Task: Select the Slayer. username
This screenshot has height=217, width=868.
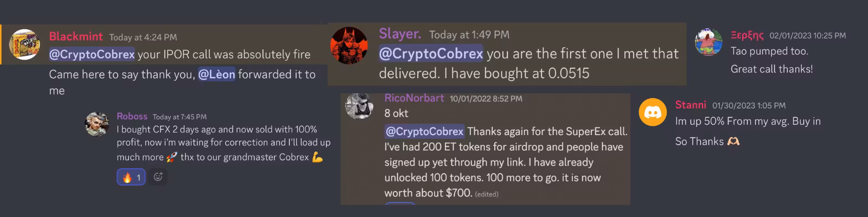Action: point(400,34)
